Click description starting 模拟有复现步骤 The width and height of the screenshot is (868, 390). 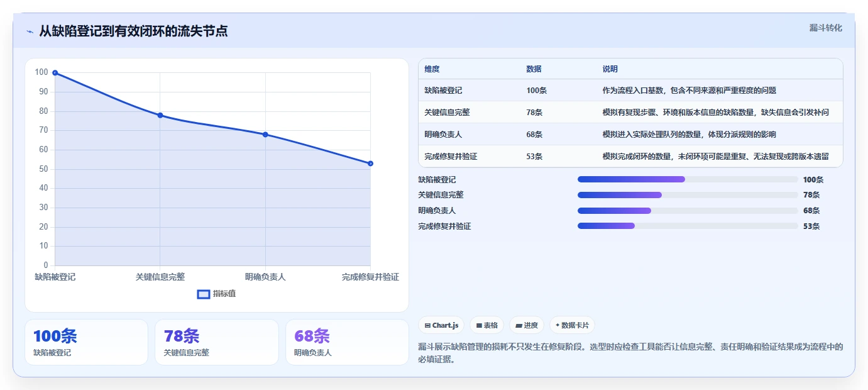pos(715,113)
